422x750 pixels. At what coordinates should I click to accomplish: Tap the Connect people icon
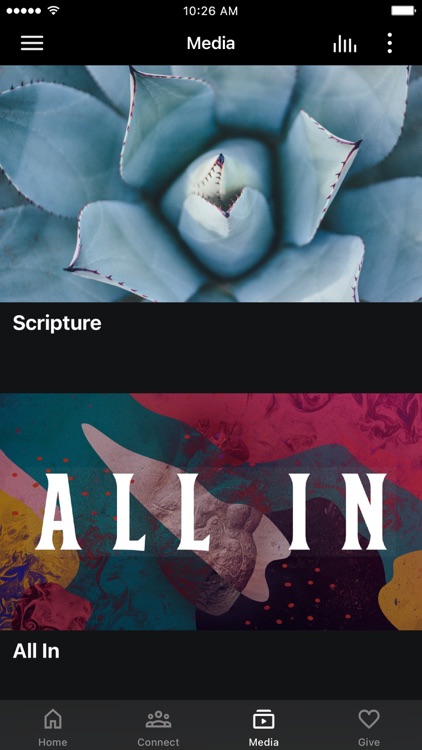pyautogui.click(x=158, y=719)
